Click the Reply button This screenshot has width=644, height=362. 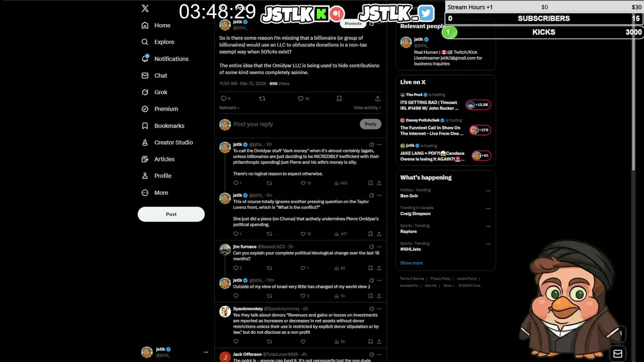coord(370,124)
